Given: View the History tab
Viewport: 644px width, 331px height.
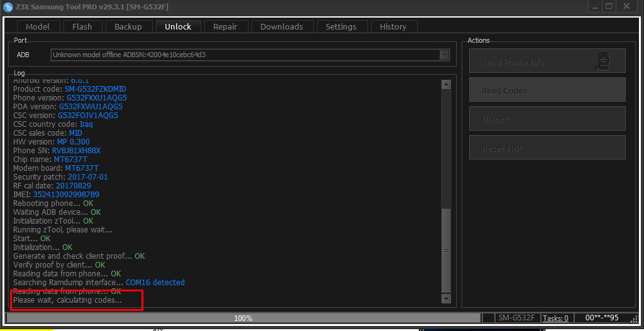Looking at the screenshot, I should pyautogui.click(x=393, y=26).
